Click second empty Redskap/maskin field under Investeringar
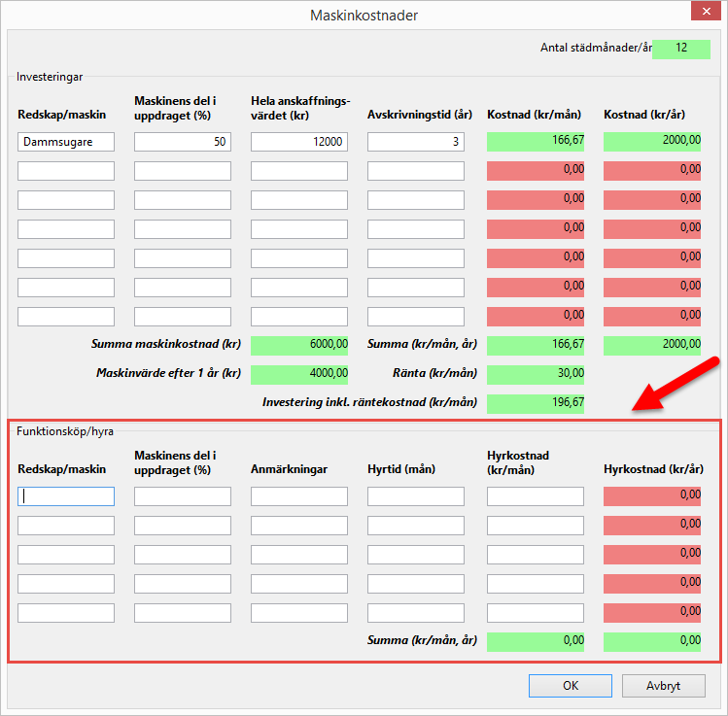Screen dimensions: 728x716 tap(66, 171)
